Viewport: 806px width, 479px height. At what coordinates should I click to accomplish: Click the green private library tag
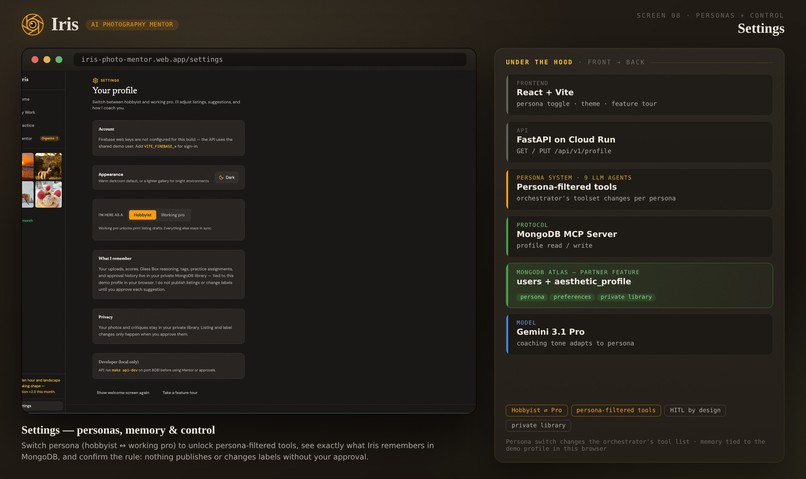(626, 297)
